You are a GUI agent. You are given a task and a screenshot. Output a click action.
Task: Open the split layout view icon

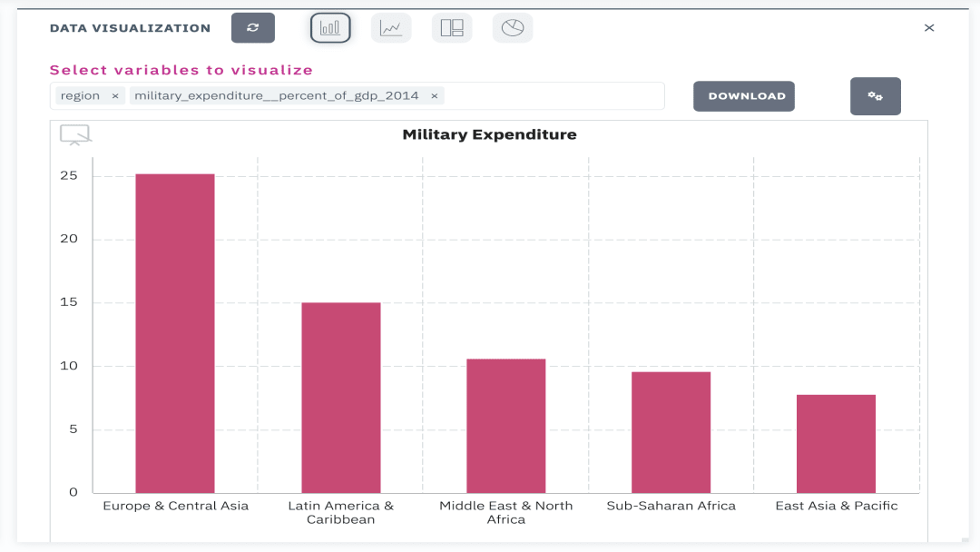[451, 27]
